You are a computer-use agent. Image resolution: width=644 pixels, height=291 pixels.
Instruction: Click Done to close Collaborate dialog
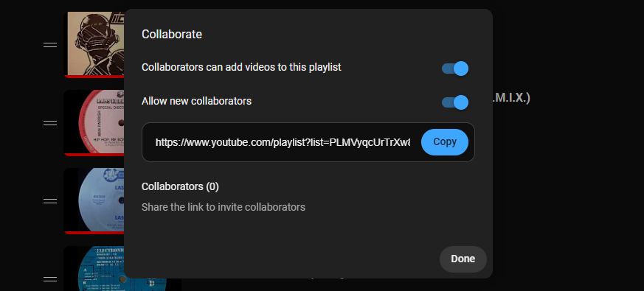click(463, 259)
